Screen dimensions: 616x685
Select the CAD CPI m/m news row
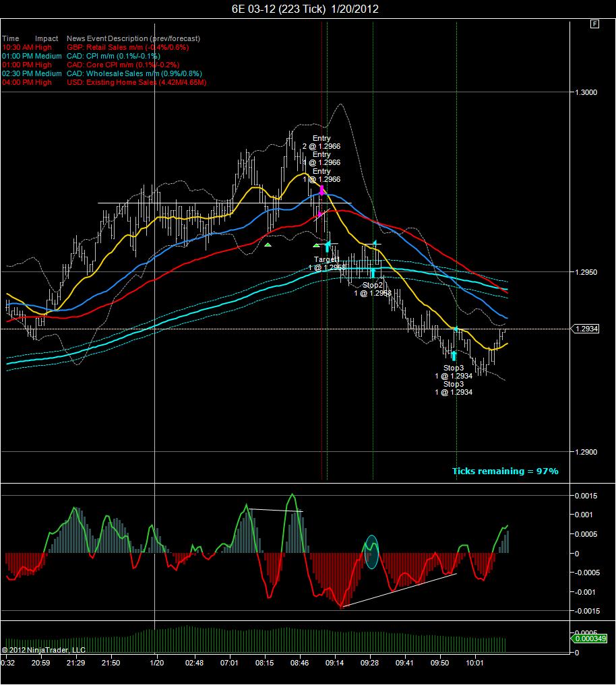(x=81, y=56)
